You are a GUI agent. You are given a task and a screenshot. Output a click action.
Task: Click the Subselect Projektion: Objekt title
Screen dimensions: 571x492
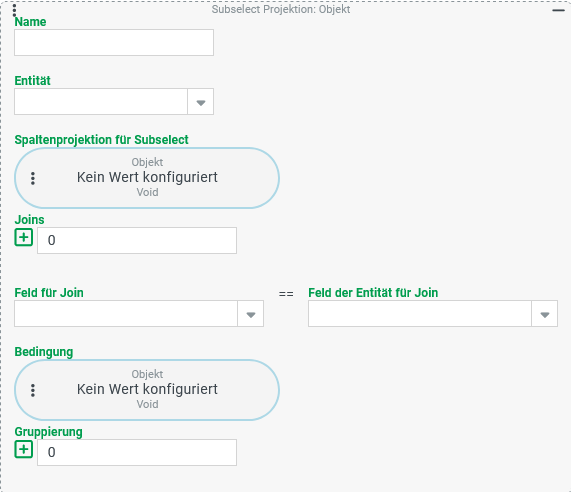pyautogui.click(x=281, y=9)
